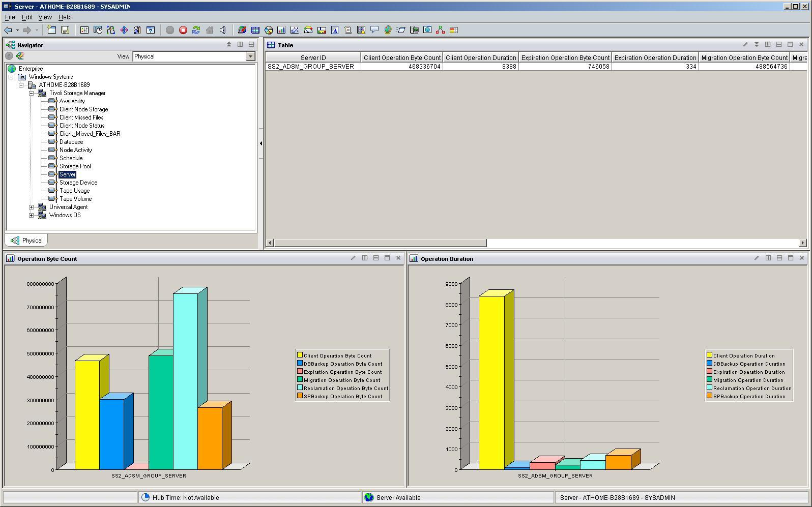Select the Pie Chart view icon
Screen dimensions: 812x507
click(x=269, y=30)
